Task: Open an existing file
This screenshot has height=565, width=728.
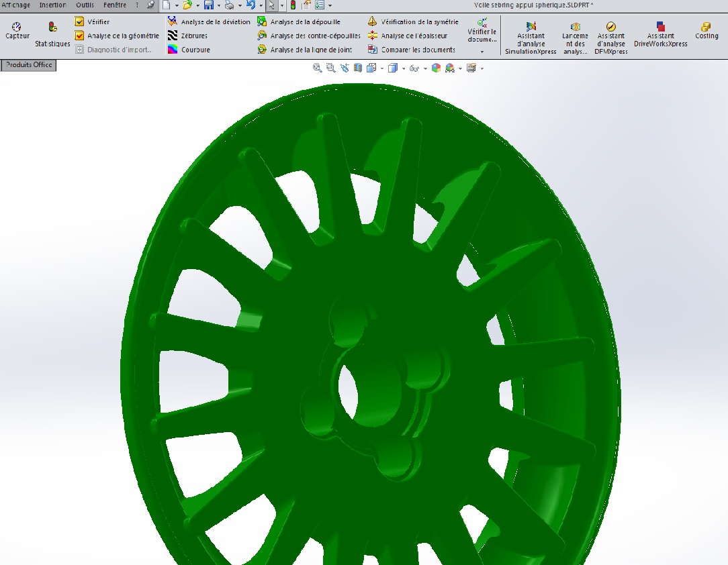Action: (x=187, y=5)
